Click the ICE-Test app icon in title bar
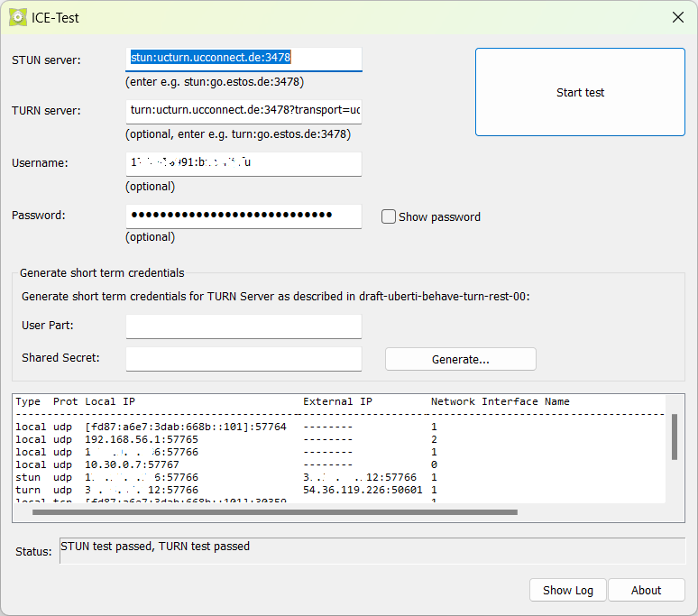Viewport: 698px width, 616px height. click(x=17, y=17)
